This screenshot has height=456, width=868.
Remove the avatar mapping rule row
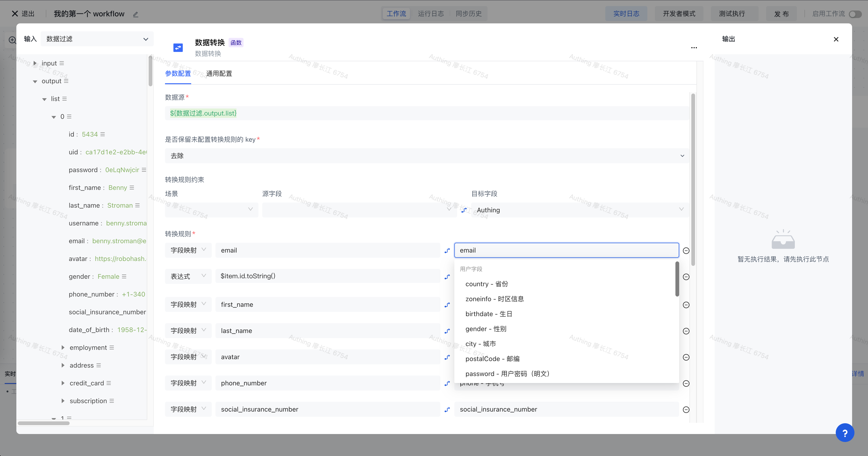pos(686,357)
